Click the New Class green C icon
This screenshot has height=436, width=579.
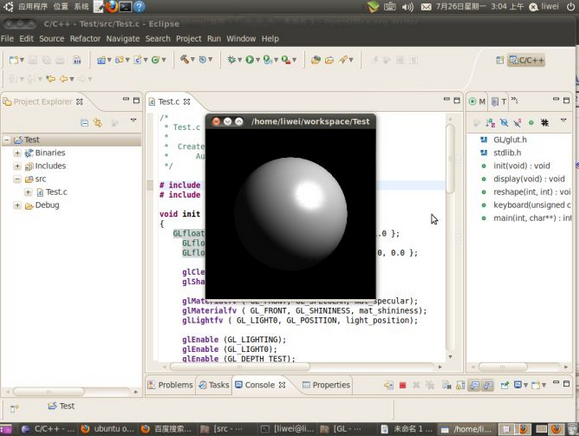click(155, 60)
